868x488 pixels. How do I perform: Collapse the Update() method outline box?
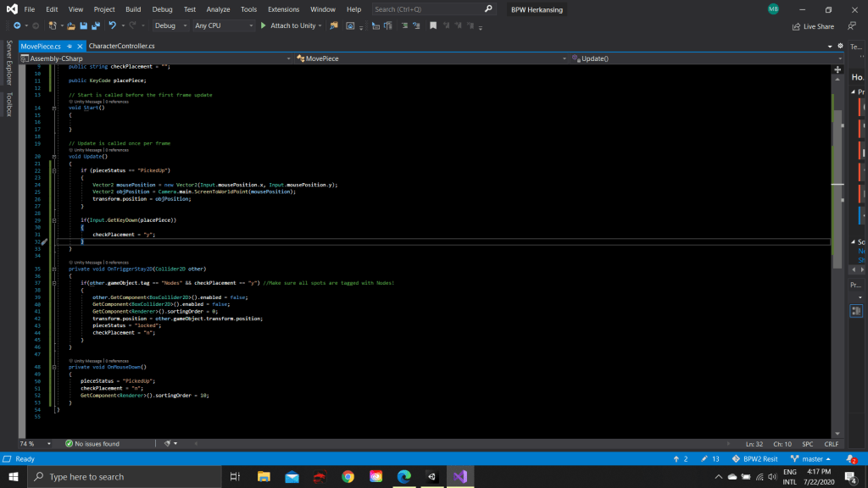pos(54,157)
